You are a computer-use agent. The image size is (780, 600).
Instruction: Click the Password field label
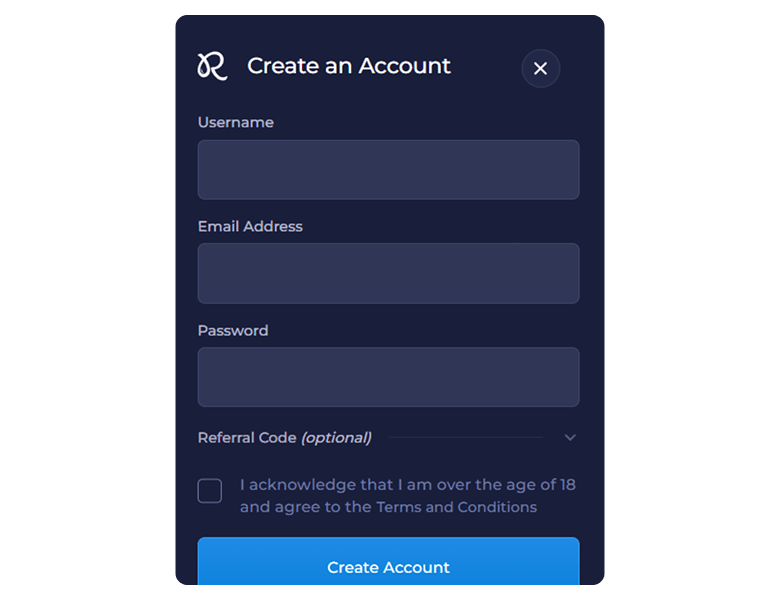point(233,330)
